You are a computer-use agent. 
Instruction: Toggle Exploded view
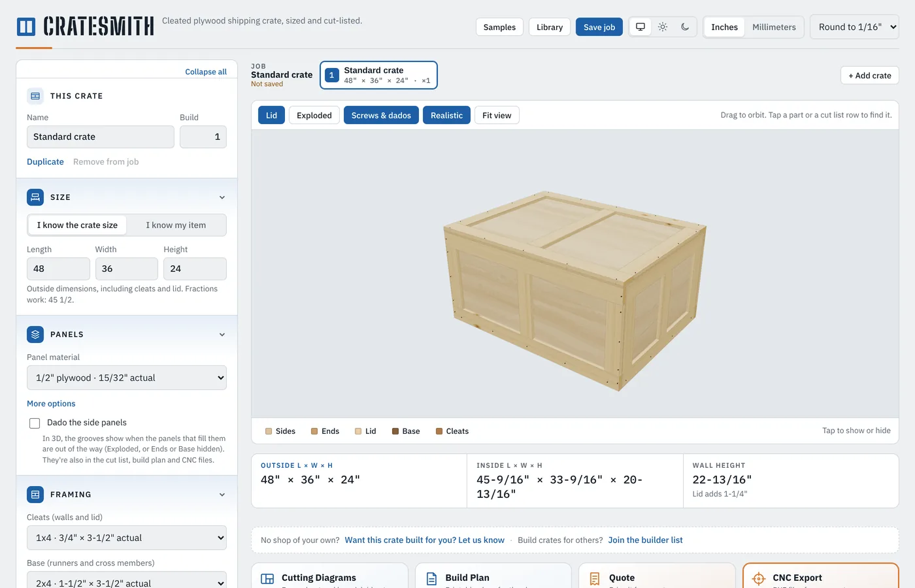pyautogui.click(x=314, y=116)
